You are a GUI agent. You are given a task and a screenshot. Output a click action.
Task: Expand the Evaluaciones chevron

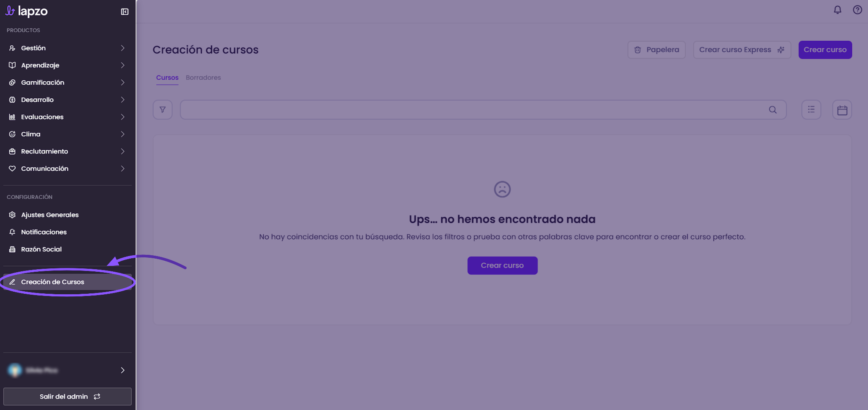(x=122, y=117)
